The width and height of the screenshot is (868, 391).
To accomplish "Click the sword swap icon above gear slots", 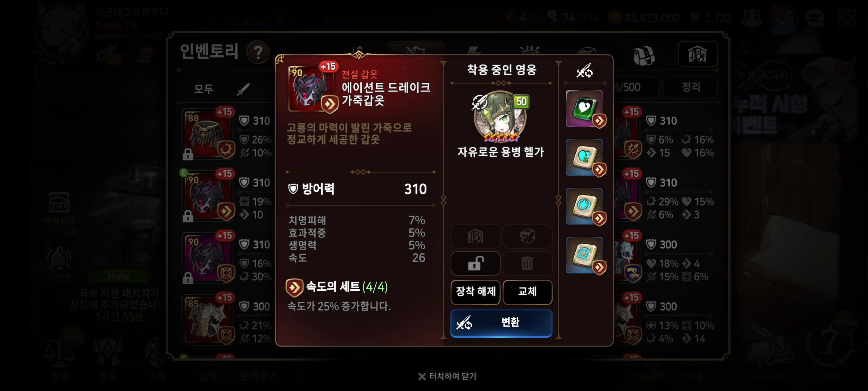I will [584, 71].
